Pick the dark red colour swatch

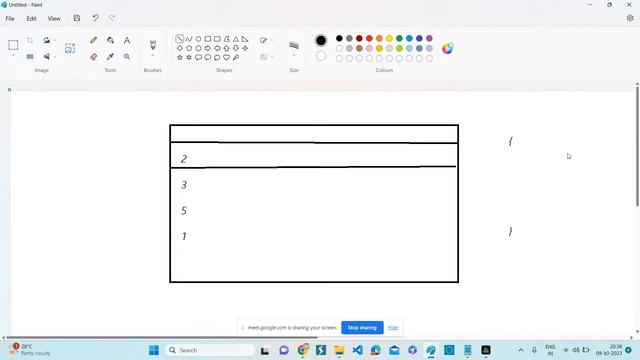(x=359, y=38)
